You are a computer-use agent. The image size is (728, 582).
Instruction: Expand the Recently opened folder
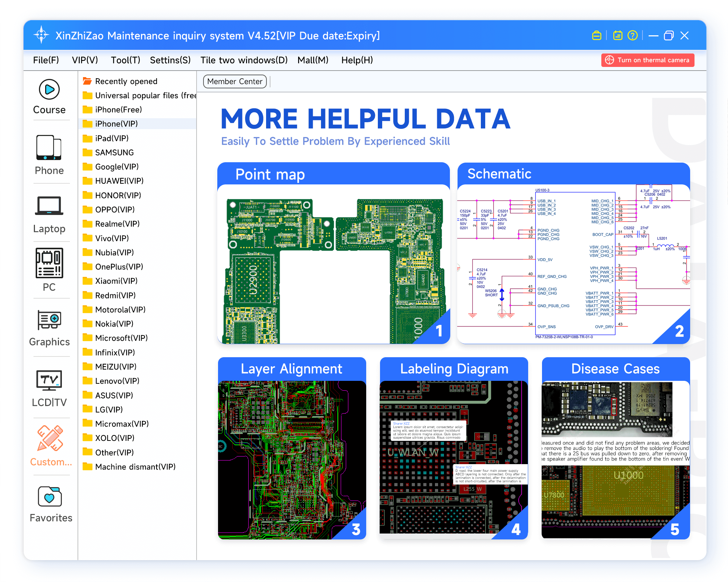pos(126,81)
